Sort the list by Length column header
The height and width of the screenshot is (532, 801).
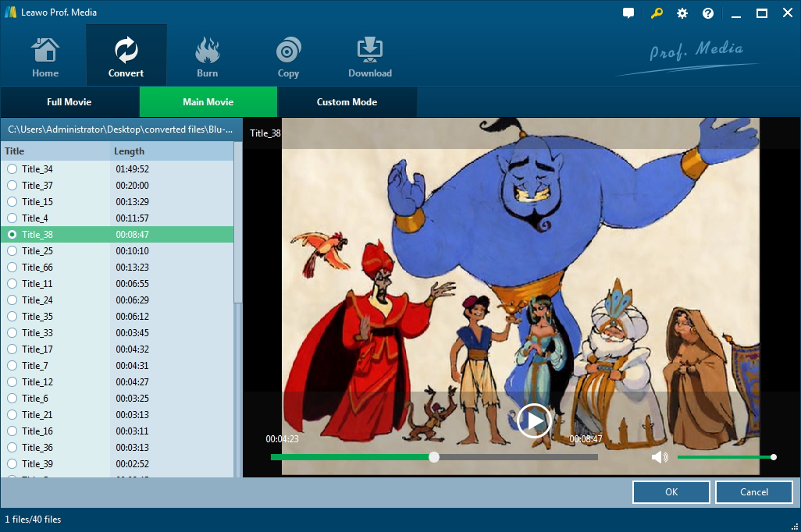(x=130, y=151)
